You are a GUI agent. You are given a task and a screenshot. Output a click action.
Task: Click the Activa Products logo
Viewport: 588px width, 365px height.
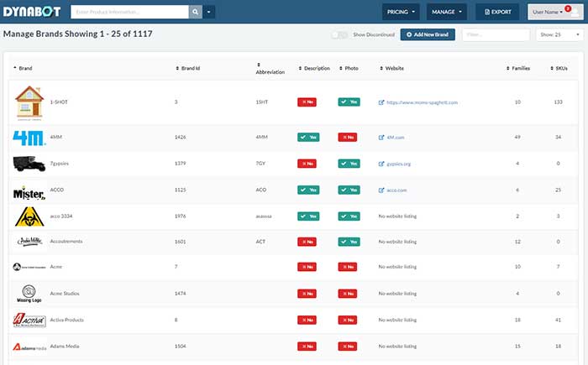click(29, 320)
